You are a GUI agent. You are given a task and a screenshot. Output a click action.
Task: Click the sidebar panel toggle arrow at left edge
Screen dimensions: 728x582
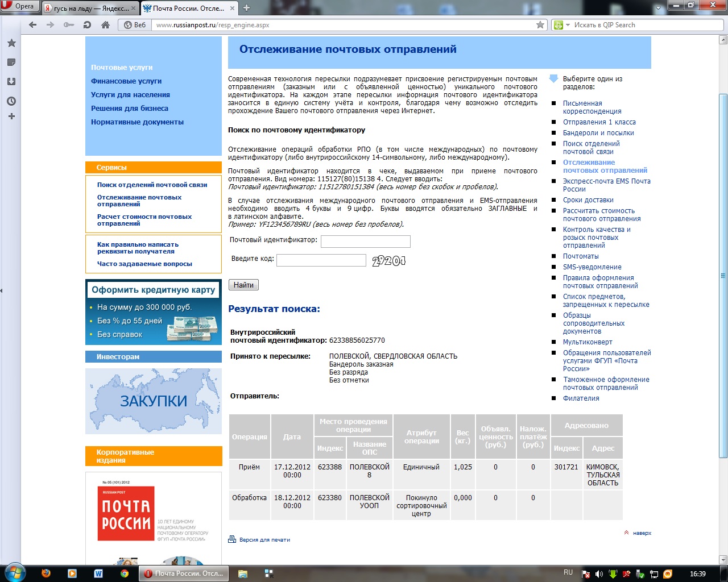tap(1, 290)
